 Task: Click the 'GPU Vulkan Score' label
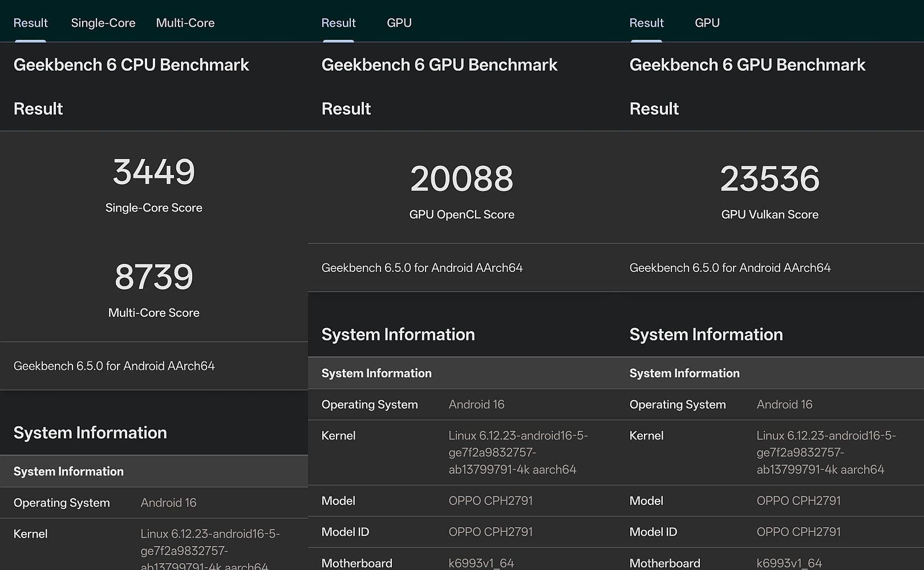770,214
